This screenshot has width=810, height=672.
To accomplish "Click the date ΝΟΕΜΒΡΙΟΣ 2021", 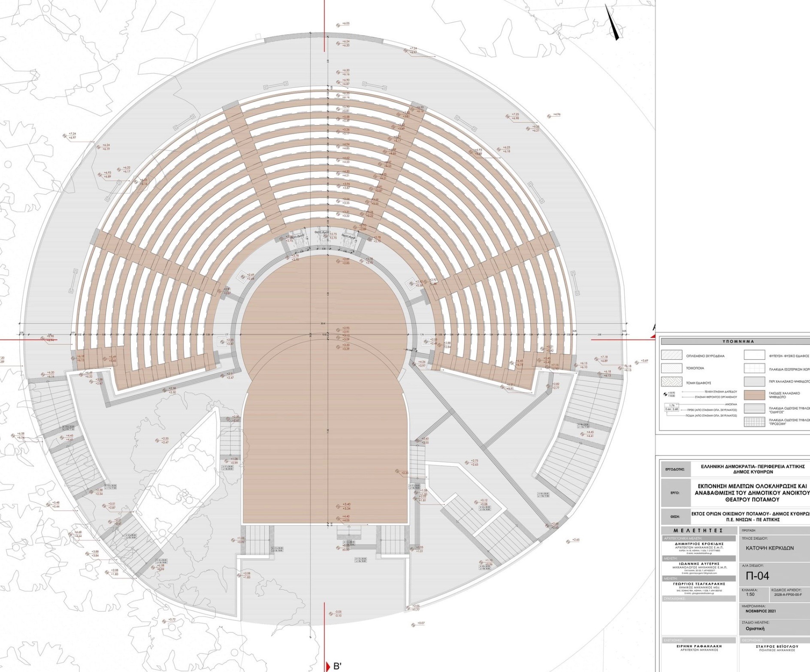I will 760,612.
